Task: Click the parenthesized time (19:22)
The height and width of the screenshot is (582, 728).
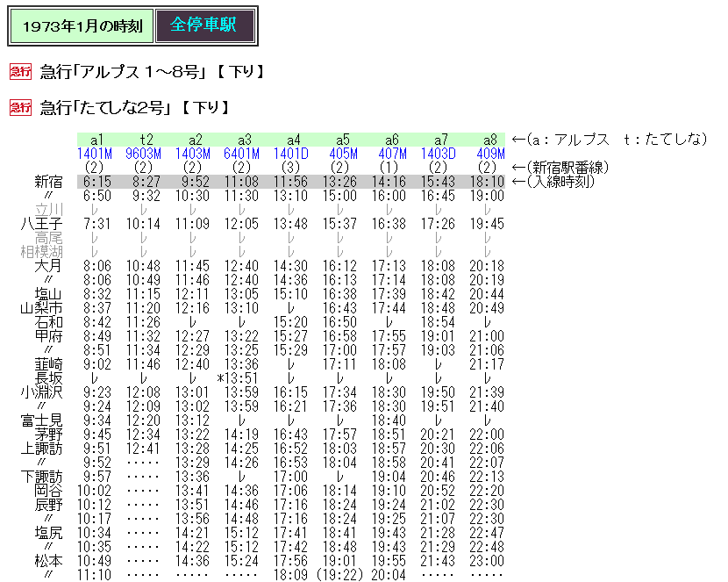Action: [x=339, y=575]
